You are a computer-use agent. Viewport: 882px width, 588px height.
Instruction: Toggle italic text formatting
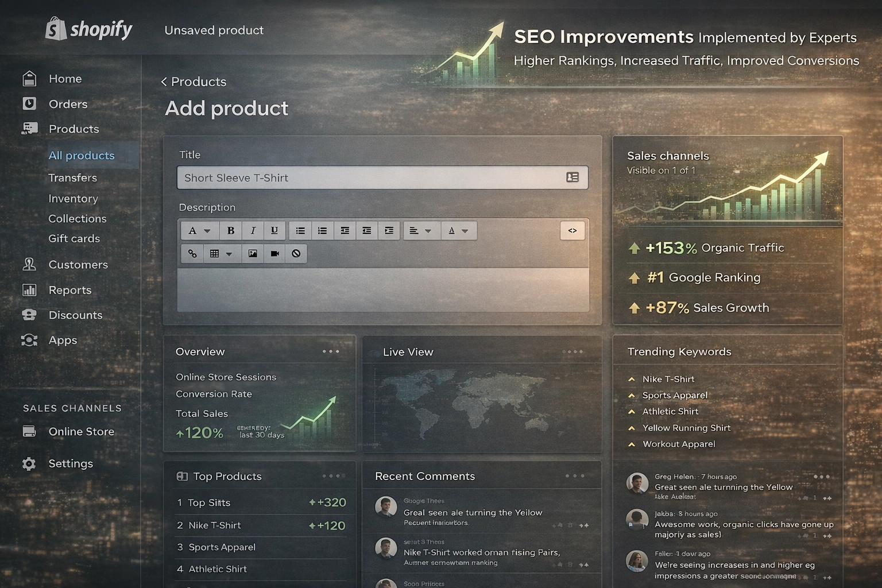(x=253, y=231)
